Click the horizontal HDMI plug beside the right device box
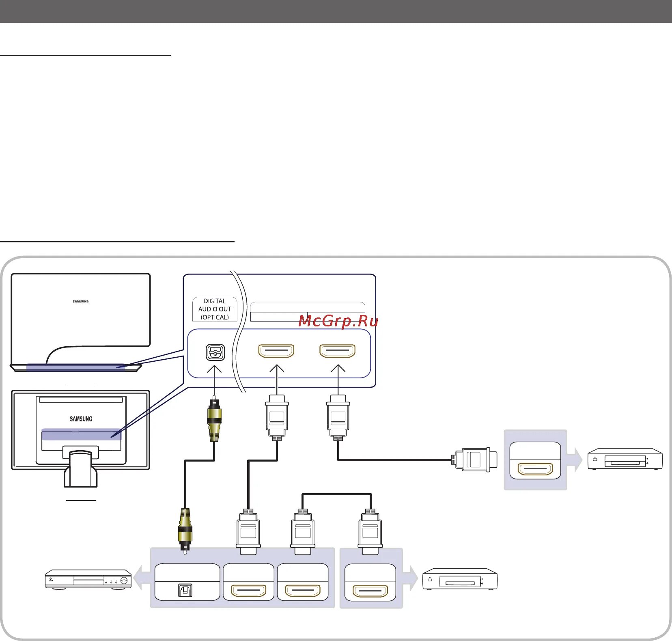672x641 pixels. 474,460
